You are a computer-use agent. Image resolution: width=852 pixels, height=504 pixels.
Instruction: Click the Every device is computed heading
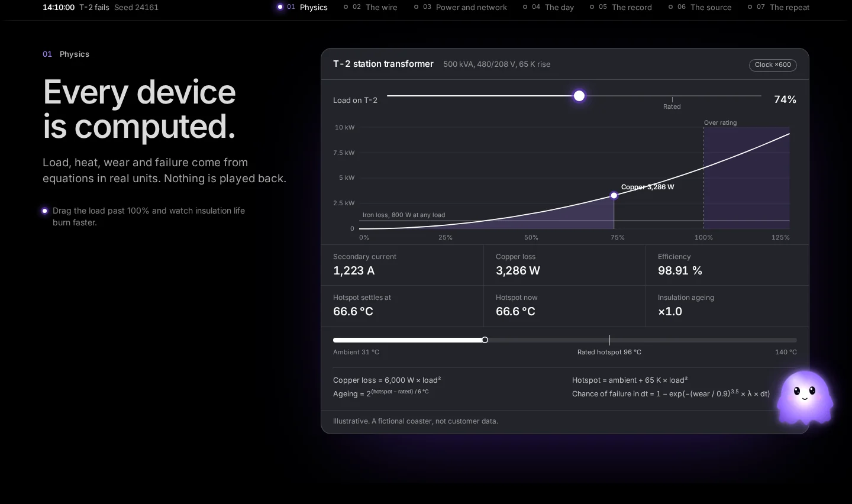(140, 109)
